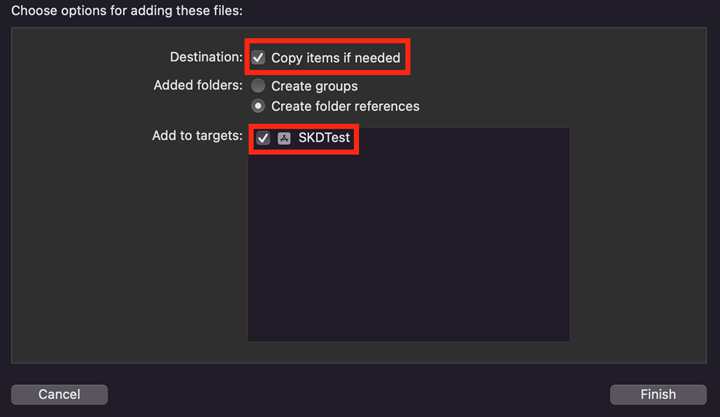Click the "Added folders:" label
Image resolution: width=720 pixels, height=417 pixels.
pyautogui.click(x=198, y=86)
